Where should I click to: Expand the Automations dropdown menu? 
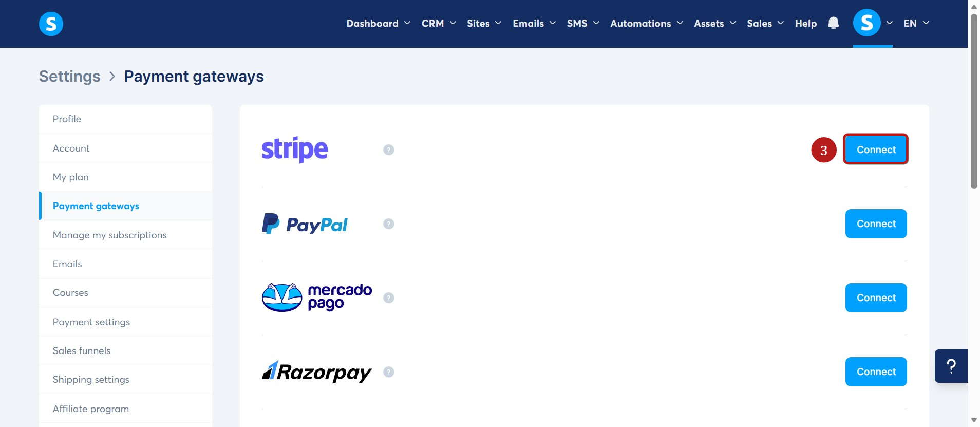click(x=647, y=23)
